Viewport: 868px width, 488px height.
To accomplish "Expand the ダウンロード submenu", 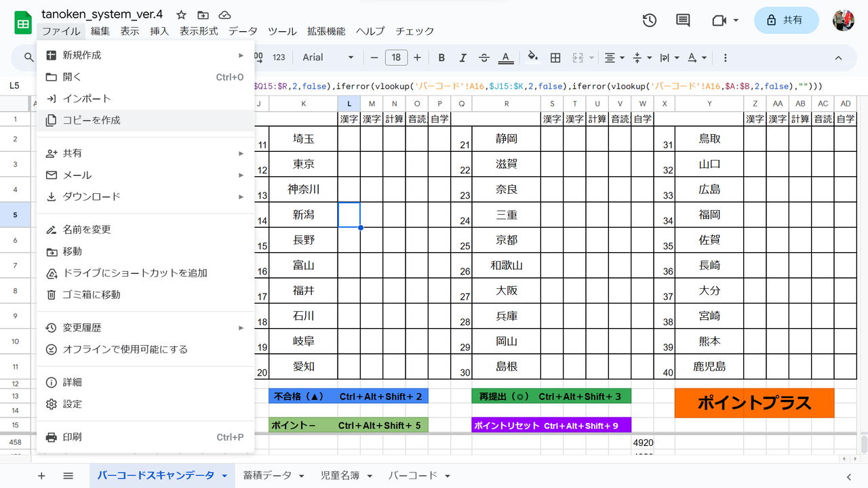I will [146, 197].
